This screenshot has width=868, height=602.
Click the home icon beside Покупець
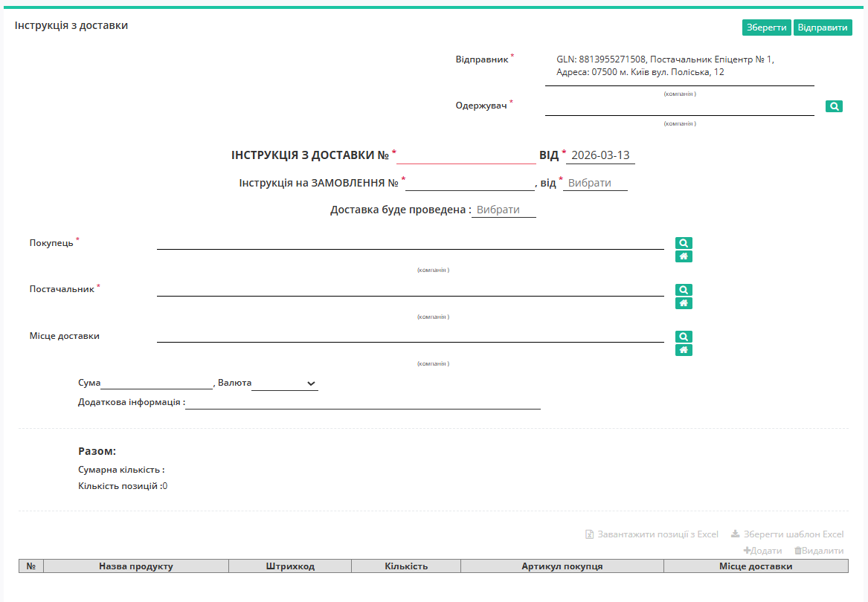tap(683, 256)
